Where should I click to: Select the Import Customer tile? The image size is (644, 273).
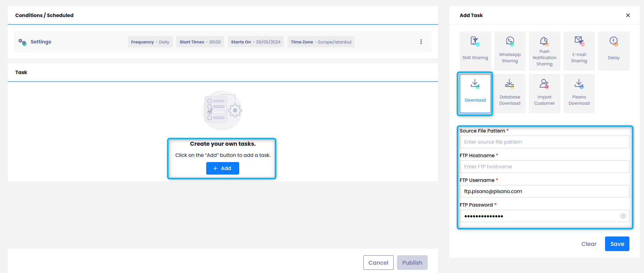(x=545, y=94)
